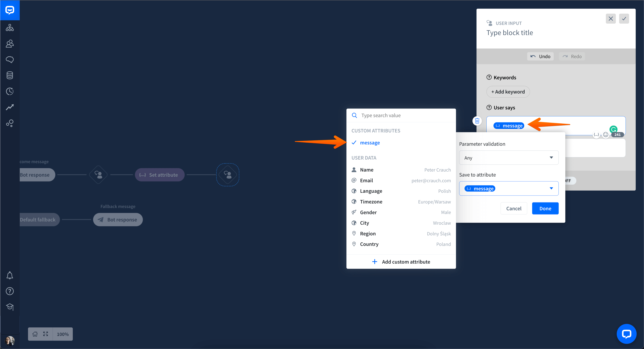This screenshot has height=349, width=644.
Task: Open the Users icon in sidebar
Action: click(10, 44)
